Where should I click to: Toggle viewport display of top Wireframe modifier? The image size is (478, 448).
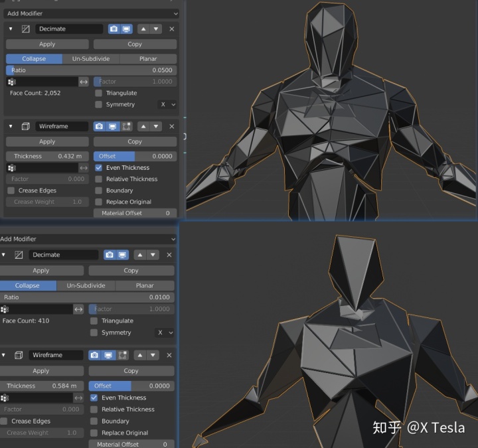(x=112, y=127)
